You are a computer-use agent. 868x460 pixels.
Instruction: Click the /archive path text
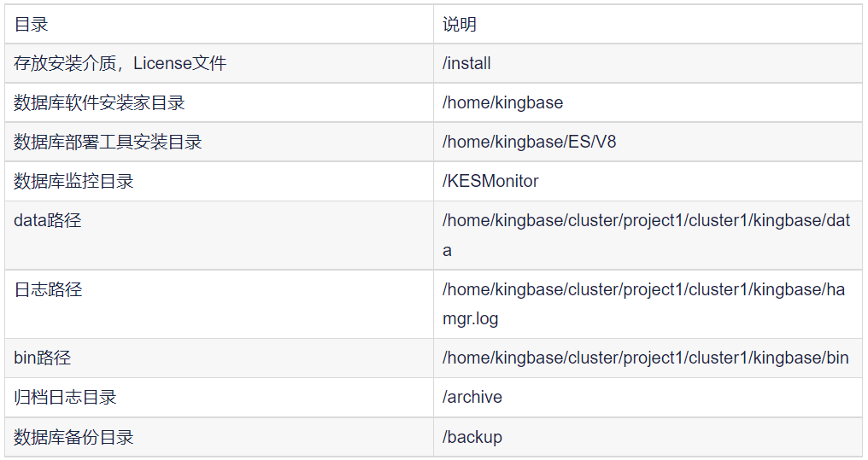click(472, 398)
